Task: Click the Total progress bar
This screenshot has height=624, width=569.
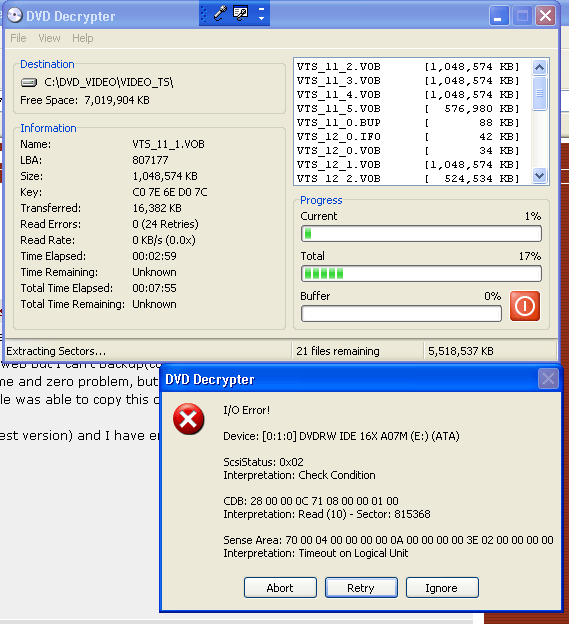Action: tap(421, 274)
